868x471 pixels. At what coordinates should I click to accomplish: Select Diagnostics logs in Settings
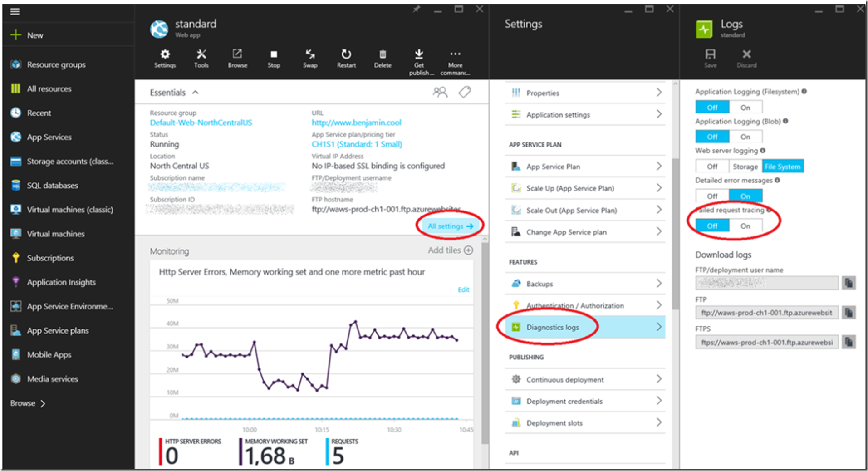[585, 327]
